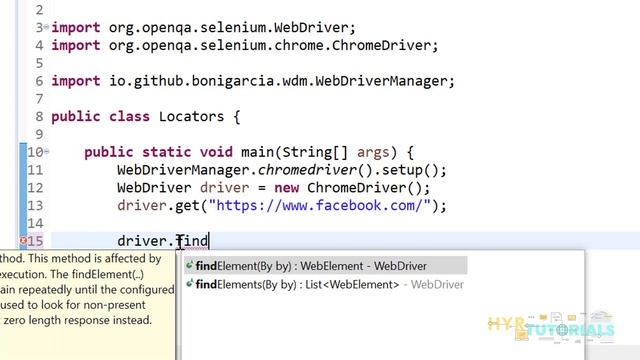
Task: Click the error marker on line 15
Action: pyautogui.click(x=23, y=241)
